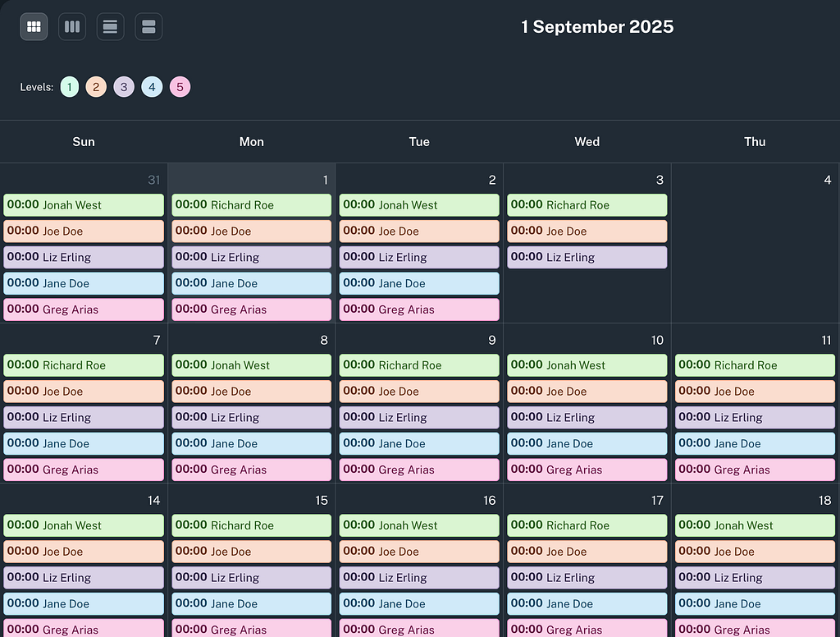This screenshot has width=840, height=637.
Task: Open Liz Erling event on the 3rd
Action: [x=587, y=258]
